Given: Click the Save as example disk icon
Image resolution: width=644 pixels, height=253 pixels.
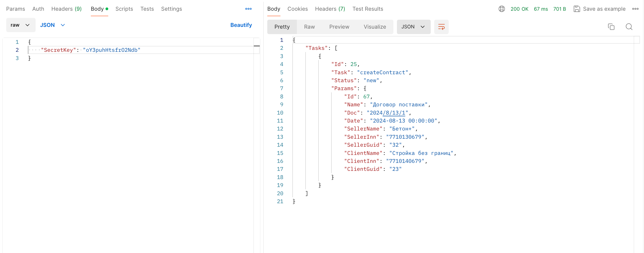Looking at the screenshot, I should click(x=577, y=9).
